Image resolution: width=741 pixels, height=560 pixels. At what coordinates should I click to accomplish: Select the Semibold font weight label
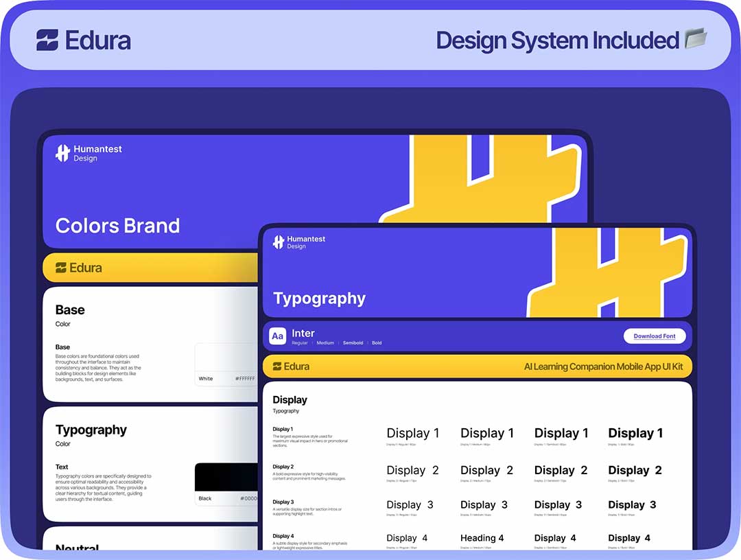(x=353, y=343)
